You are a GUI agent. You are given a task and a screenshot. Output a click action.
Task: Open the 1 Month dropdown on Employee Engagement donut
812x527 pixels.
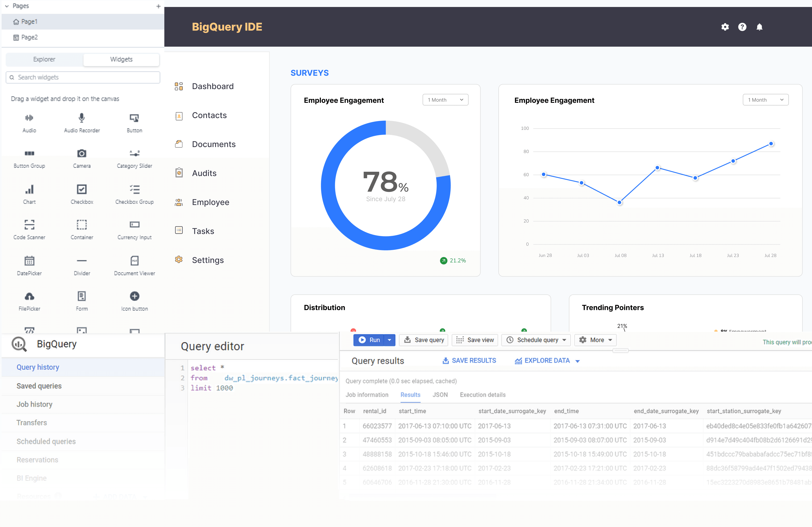point(445,100)
